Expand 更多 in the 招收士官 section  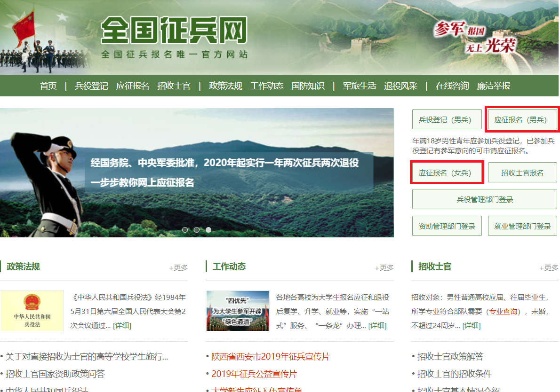coord(549,267)
